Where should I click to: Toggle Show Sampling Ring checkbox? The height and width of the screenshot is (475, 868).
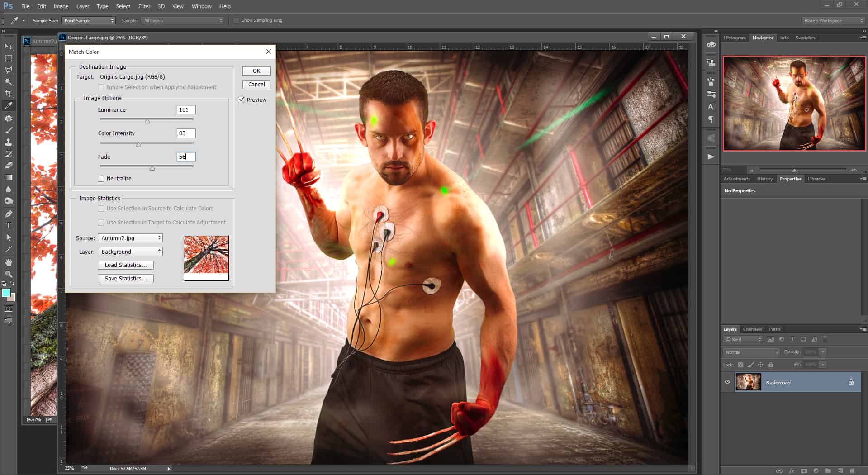tap(236, 20)
